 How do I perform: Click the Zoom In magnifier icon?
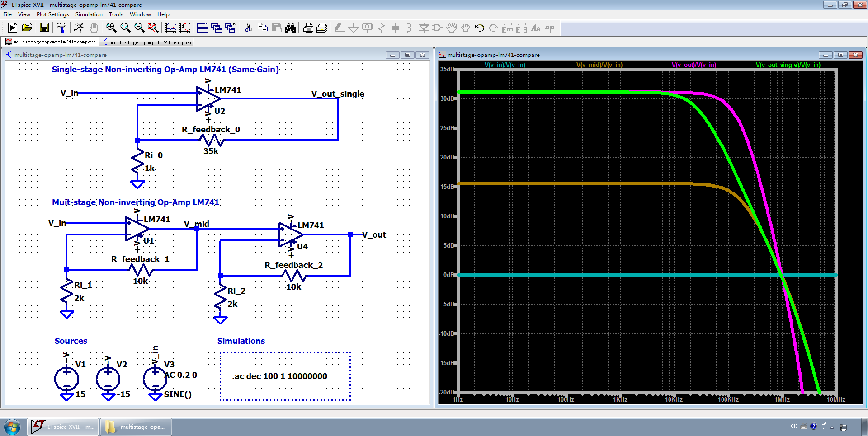tap(111, 28)
